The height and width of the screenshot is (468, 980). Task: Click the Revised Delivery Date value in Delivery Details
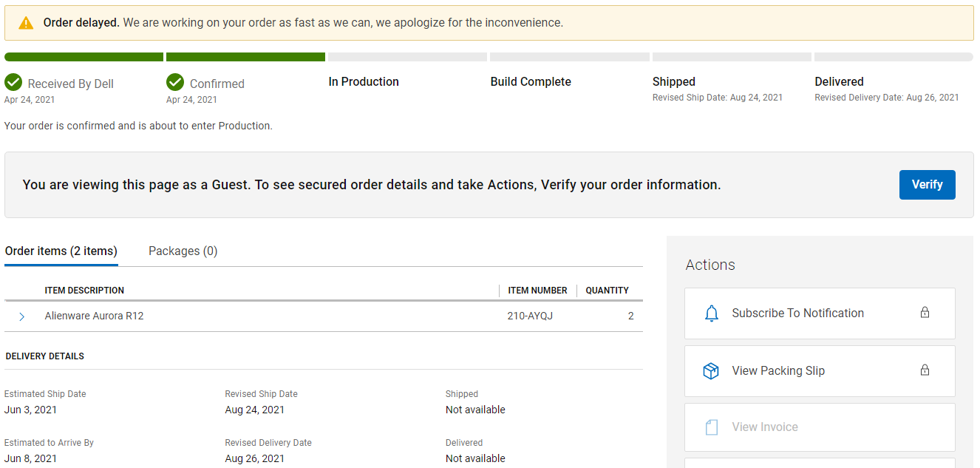[x=254, y=459]
